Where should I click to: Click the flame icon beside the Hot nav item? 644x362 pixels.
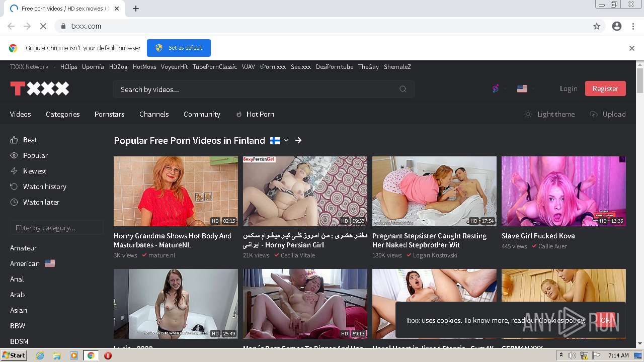click(239, 115)
